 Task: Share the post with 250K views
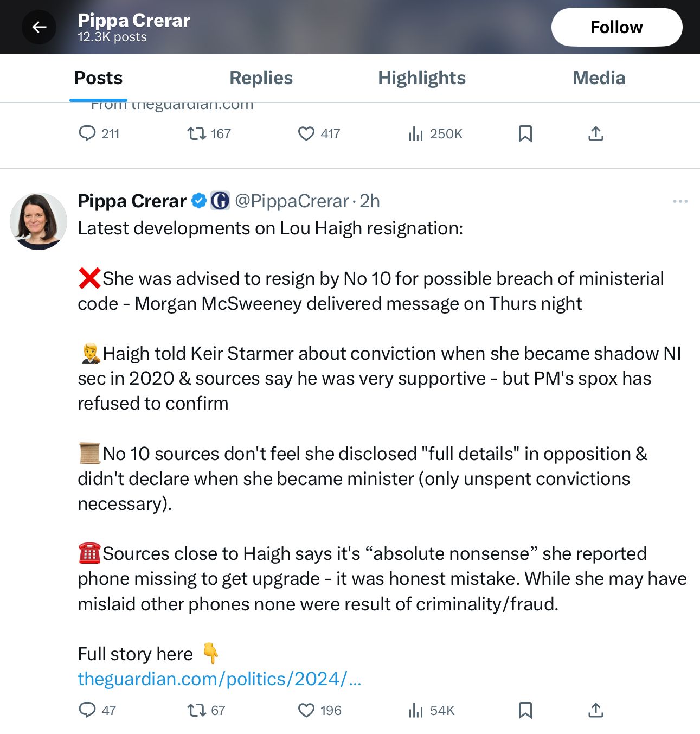coord(595,133)
